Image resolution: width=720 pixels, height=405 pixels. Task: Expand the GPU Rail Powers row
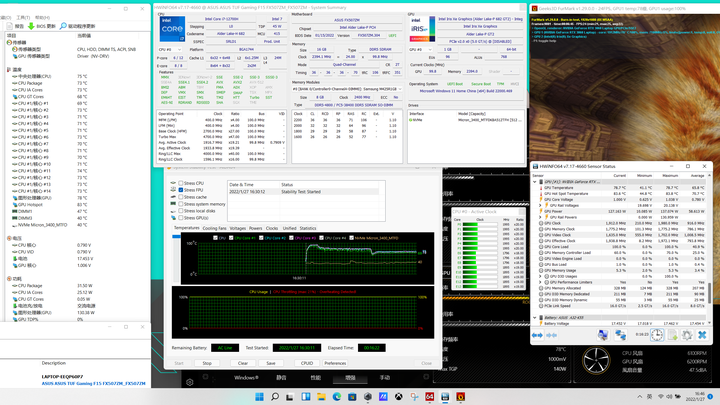tap(540, 217)
